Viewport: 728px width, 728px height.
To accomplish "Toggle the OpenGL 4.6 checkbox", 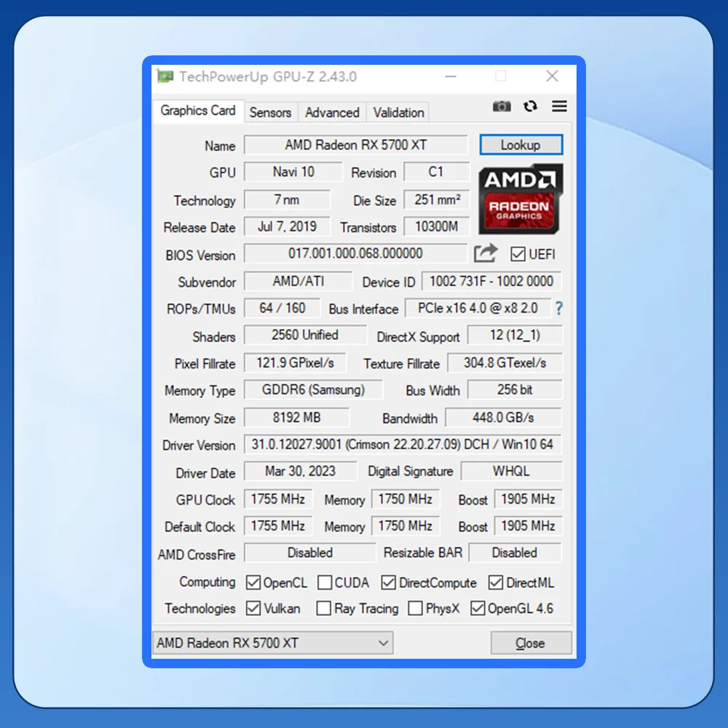I will pos(478,608).
